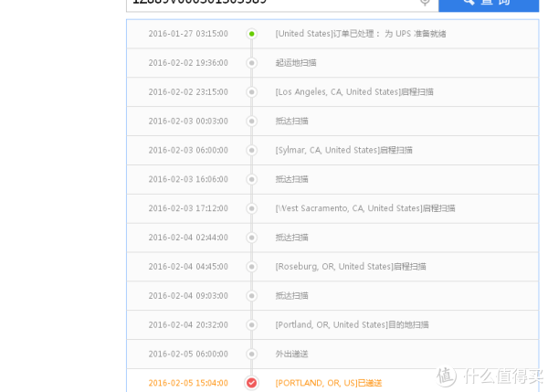Select timestamp '2016-02-02 19:36:00'
This screenshot has width=548, height=392.
click(x=188, y=63)
